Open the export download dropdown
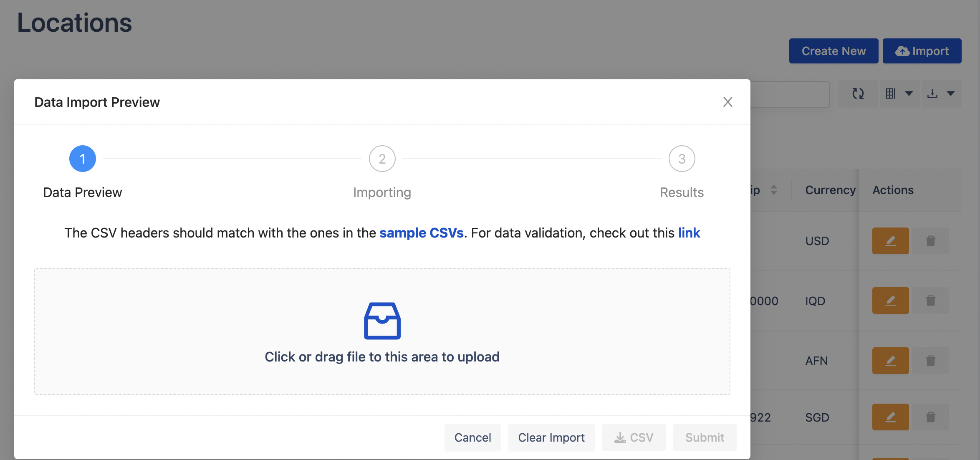Viewport: 980px width, 460px height. (941, 94)
